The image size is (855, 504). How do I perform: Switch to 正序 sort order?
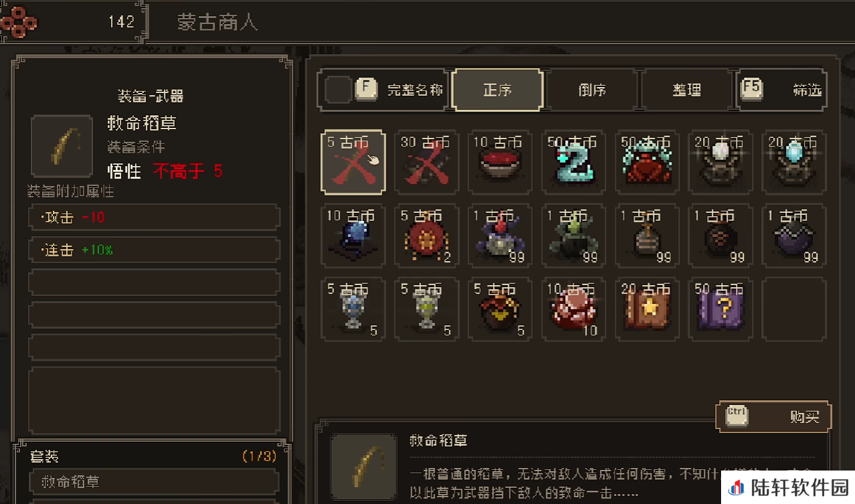pyautogui.click(x=497, y=90)
